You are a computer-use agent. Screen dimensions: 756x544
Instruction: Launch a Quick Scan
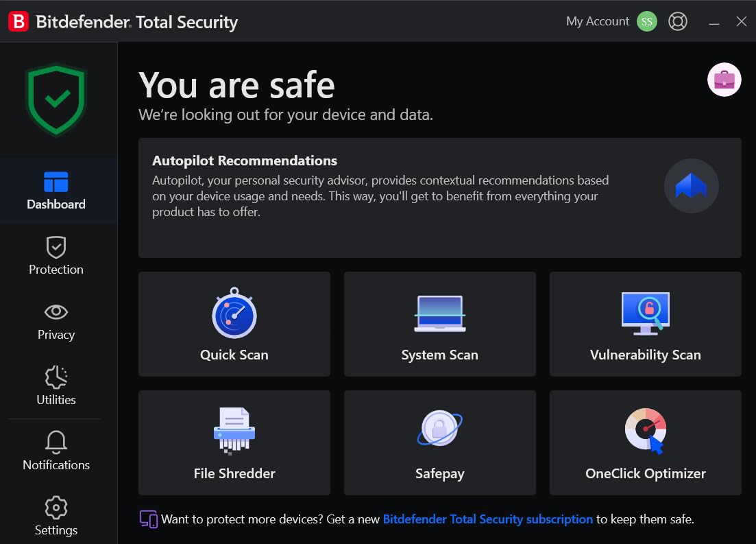coord(234,324)
